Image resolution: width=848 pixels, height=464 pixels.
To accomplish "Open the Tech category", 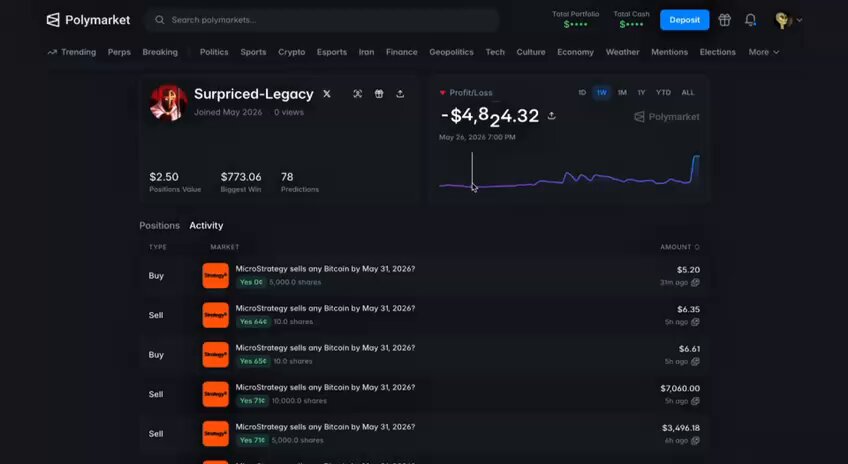I will tap(495, 52).
